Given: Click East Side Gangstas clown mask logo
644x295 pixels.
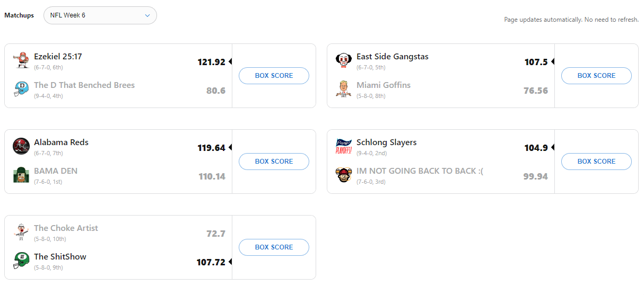Looking at the screenshot, I should click(x=344, y=60).
